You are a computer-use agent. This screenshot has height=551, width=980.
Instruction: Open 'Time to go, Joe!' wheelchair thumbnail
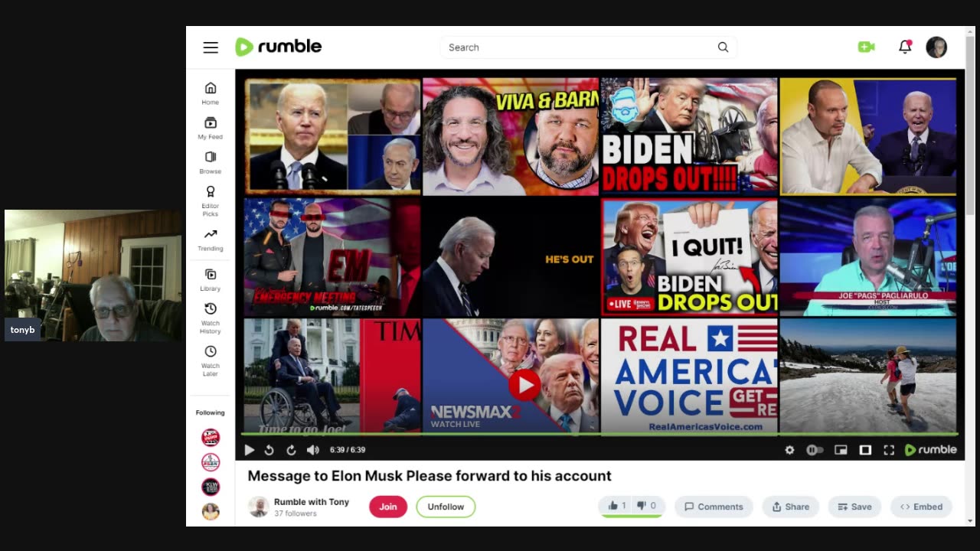332,376
